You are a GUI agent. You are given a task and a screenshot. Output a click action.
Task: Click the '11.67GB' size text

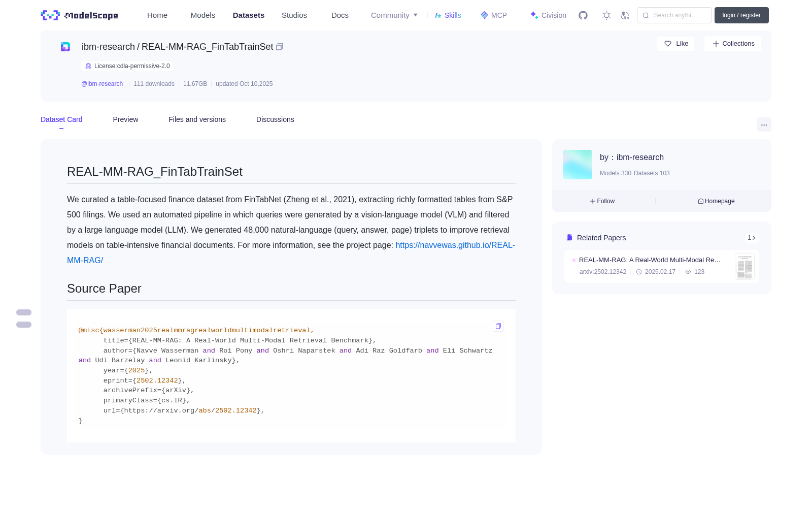(x=195, y=84)
